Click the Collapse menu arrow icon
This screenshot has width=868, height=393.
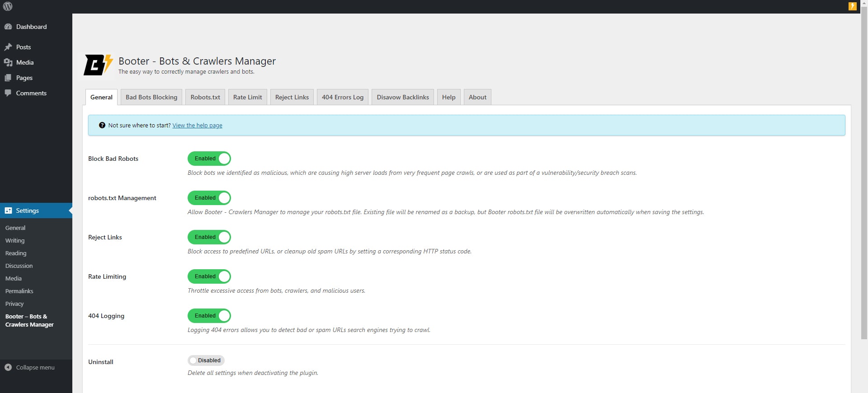click(x=8, y=367)
